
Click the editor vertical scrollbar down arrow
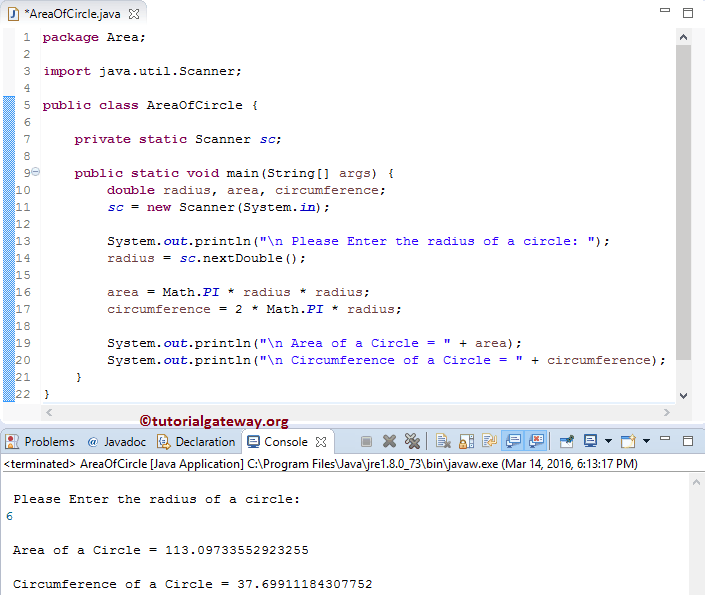(683, 396)
